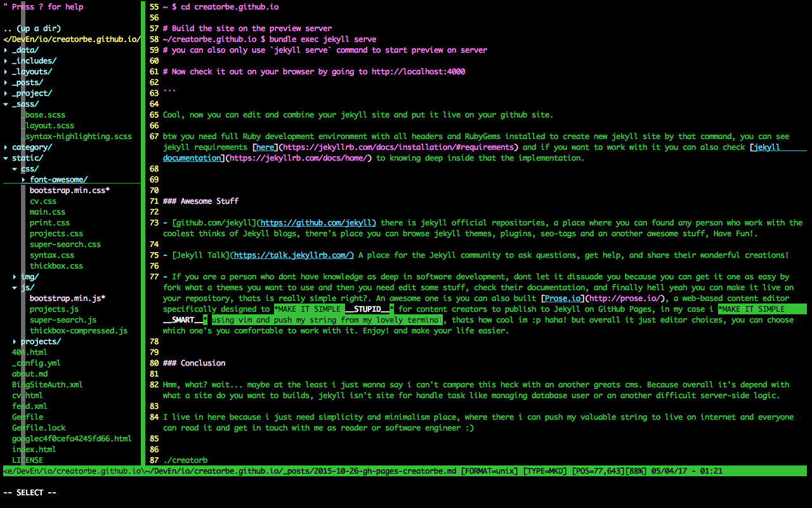
Task: Open projects.css file
Action: point(56,234)
